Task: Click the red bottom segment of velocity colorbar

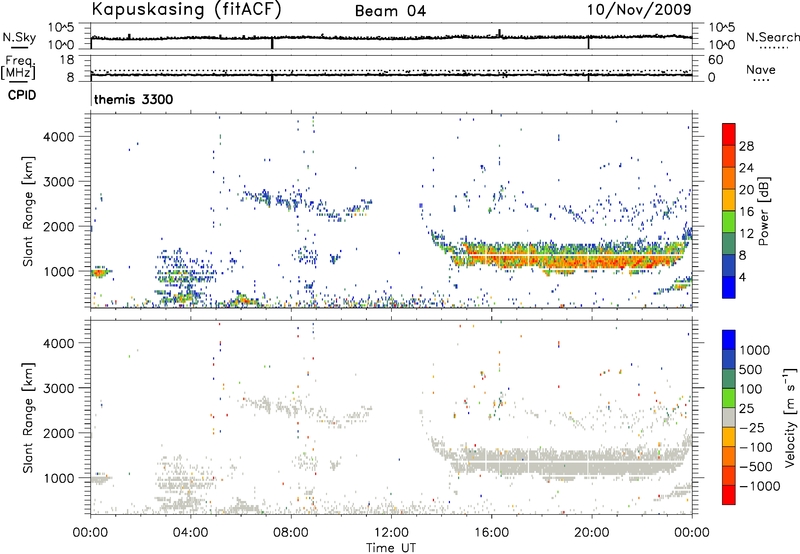Action: pyautogui.click(x=729, y=495)
